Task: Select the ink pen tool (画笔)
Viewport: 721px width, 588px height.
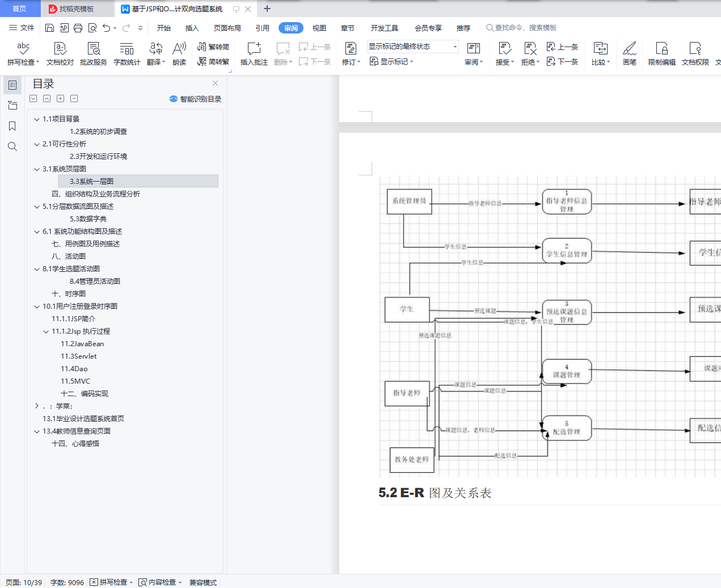Action: click(x=630, y=54)
